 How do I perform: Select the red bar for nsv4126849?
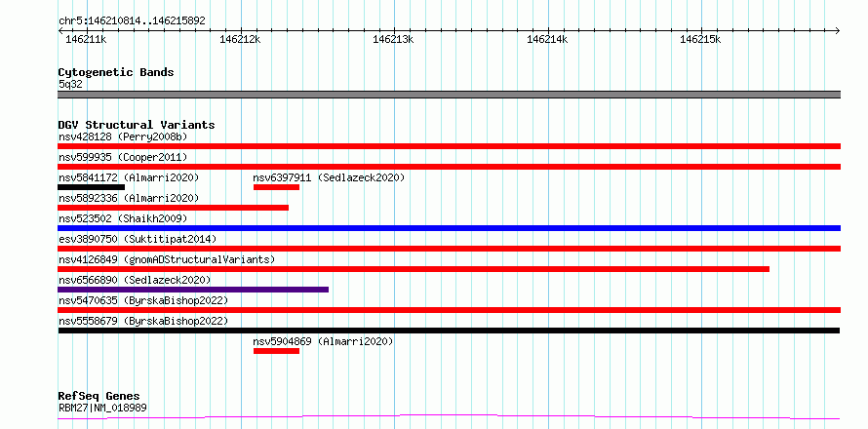[414, 269]
